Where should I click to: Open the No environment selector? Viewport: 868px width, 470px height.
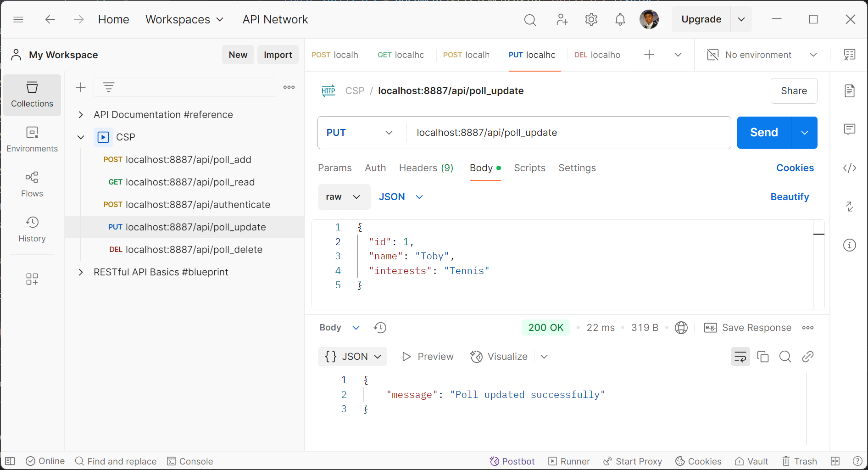[x=762, y=55]
